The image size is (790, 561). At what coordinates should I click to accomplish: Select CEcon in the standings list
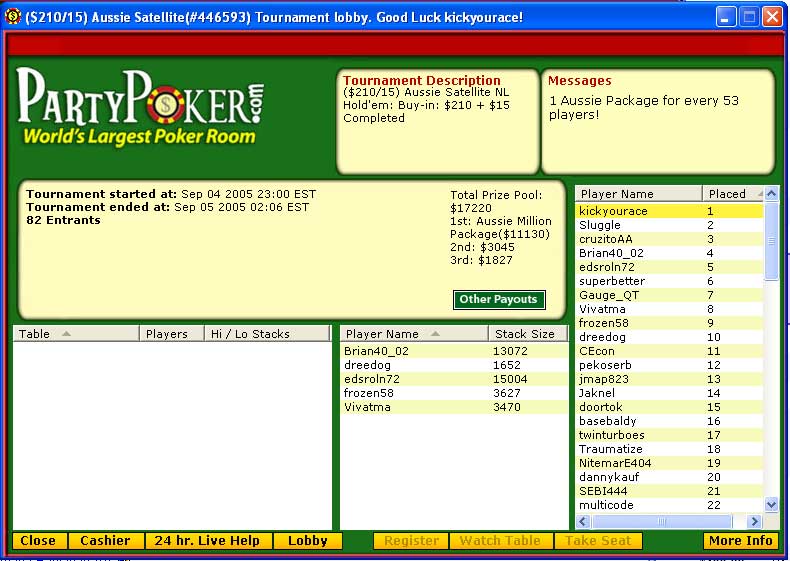click(x=669, y=351)
